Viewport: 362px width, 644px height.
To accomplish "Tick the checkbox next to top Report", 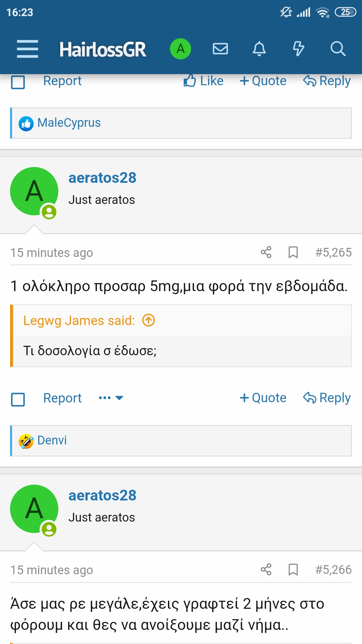I will click(x=18, y=82).
